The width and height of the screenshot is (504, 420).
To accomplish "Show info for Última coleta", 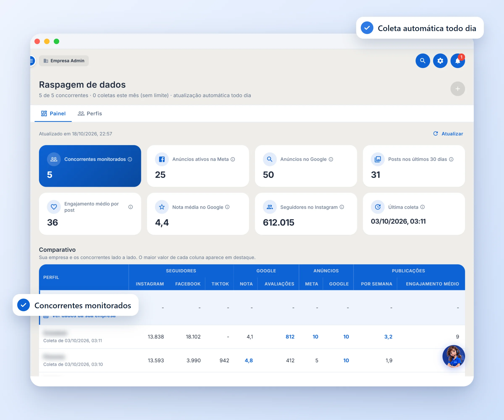I will [422, 207].
